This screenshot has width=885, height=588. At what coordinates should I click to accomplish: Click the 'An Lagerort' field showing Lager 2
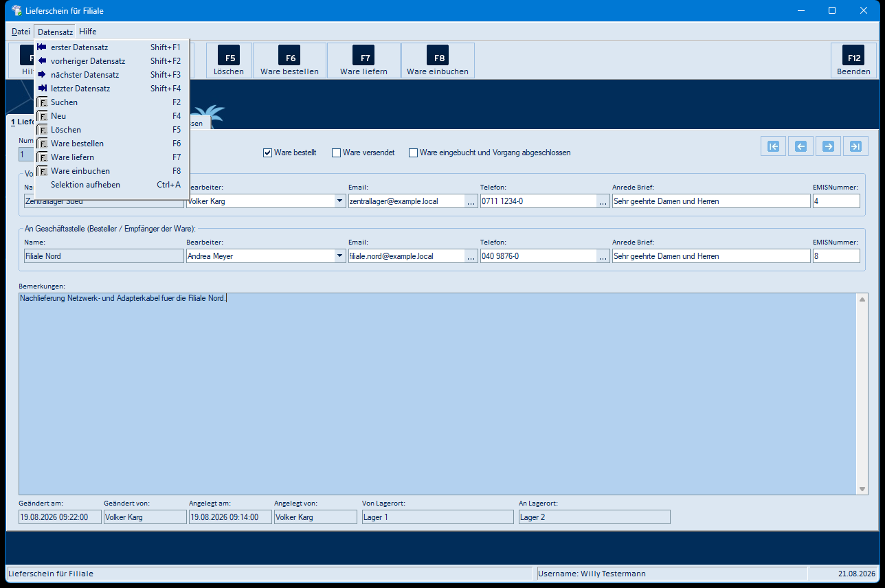[x=594, y=517]
